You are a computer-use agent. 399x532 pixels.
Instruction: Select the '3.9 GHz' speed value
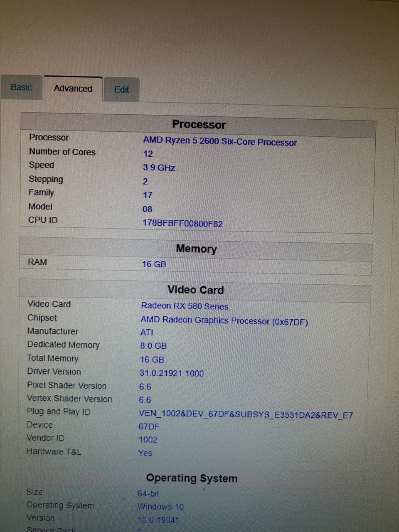[159, 167]
